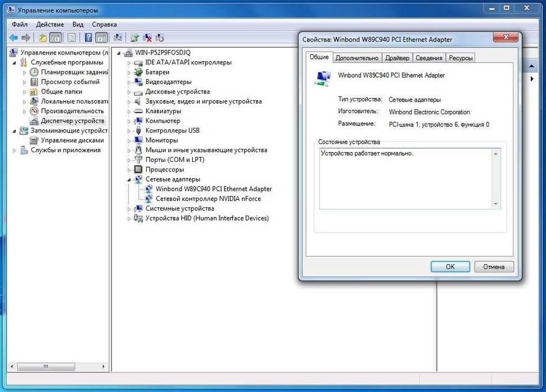Click the Устройство работает нормально status text
The image size is (546, 392).
coord(367,153)
